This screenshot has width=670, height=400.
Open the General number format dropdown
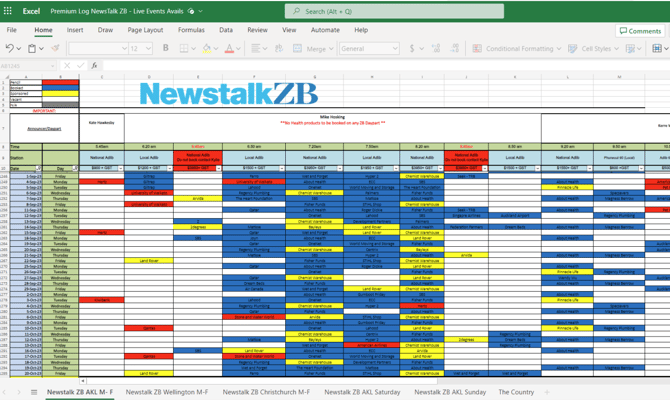[x=368, y=48]
